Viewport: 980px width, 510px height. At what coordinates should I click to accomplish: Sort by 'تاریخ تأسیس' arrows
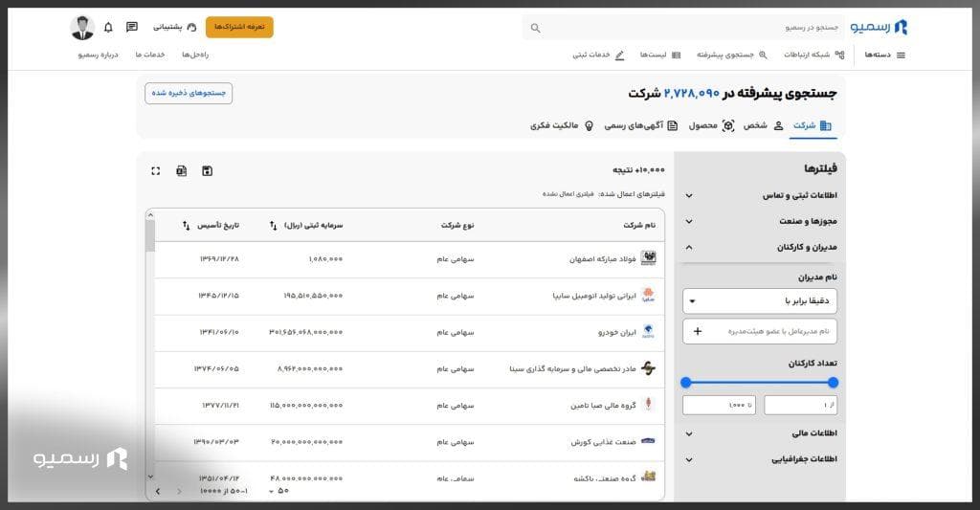tap(187, 225)
